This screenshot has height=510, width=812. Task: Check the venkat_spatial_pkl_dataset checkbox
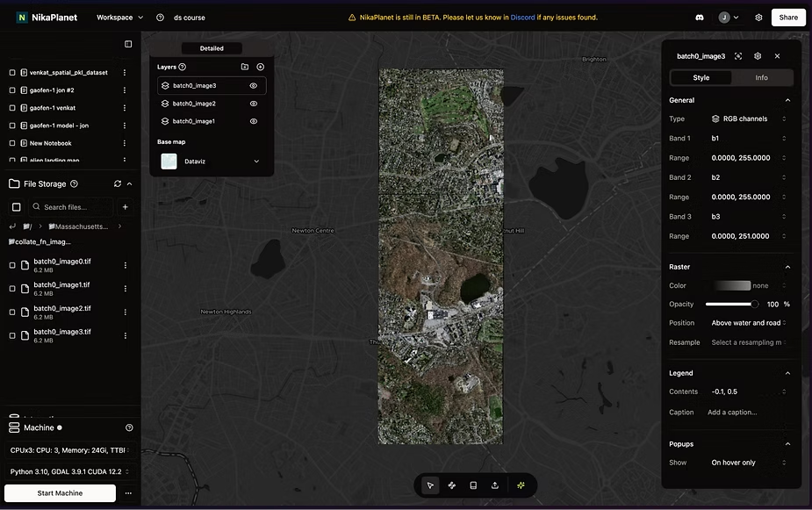(12, 73)
